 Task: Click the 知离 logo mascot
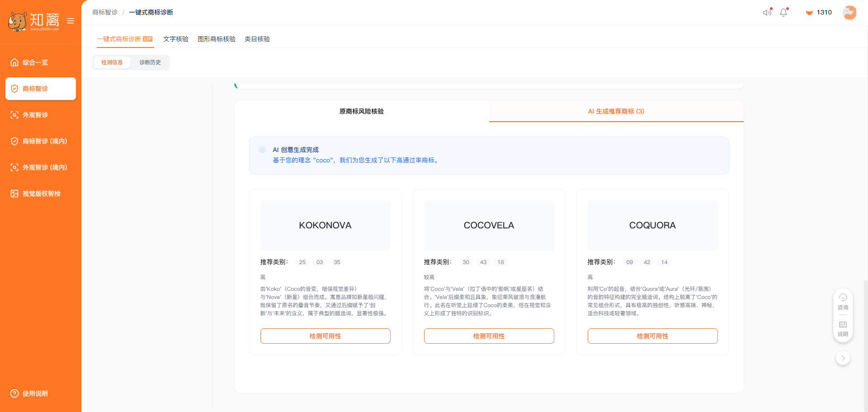18,21
